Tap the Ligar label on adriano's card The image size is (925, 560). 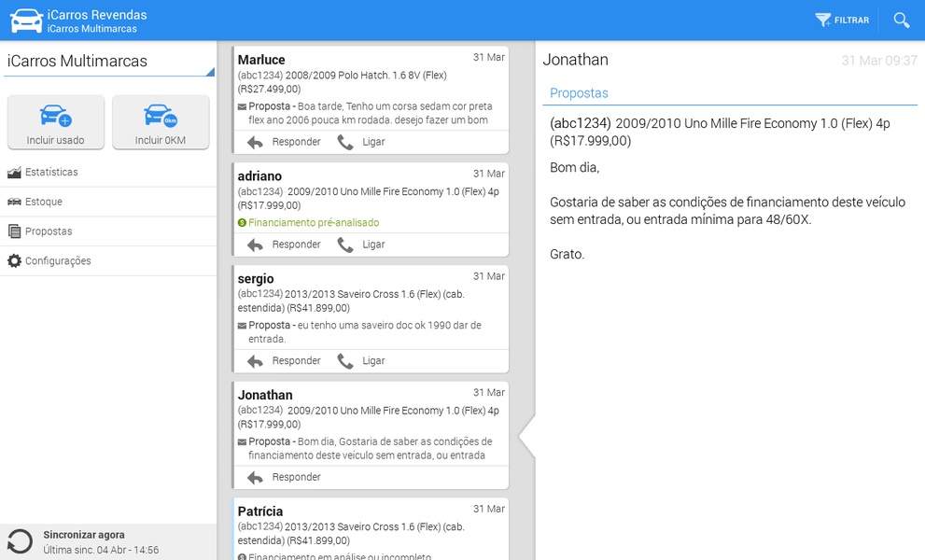tap(373, 245)
